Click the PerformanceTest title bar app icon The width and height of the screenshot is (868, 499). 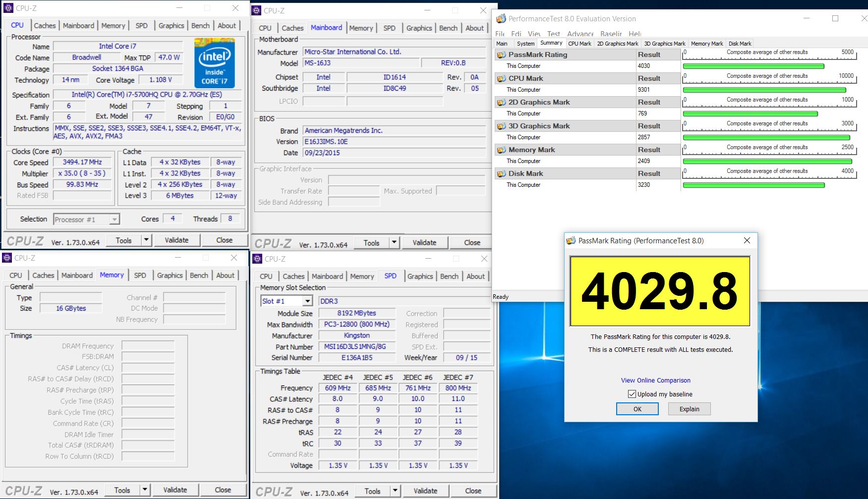tap(501, 19)
